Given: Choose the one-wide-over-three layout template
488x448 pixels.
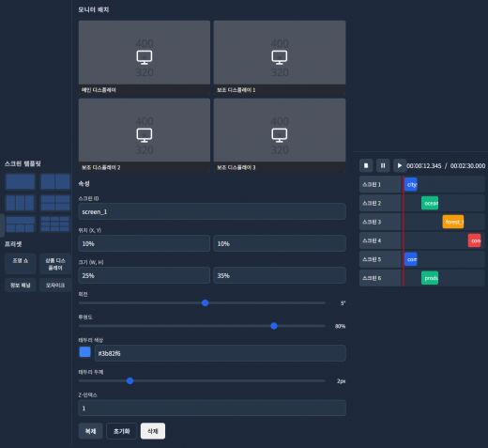Looking at the screenshot, I should (21, 224).
